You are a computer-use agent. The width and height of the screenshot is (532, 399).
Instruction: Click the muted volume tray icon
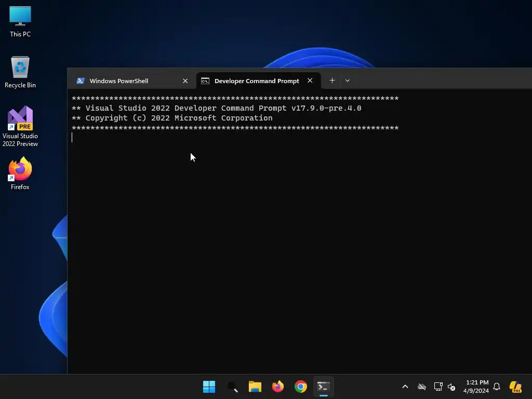click(x=451, y=387)
